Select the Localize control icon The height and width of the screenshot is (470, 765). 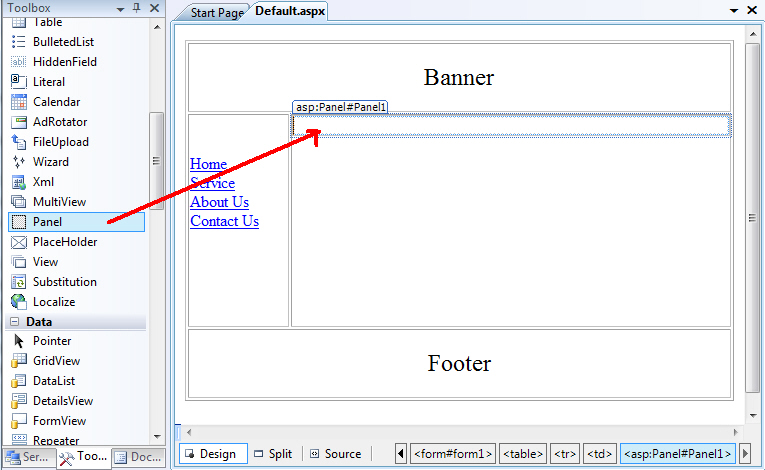click(19, 302)
